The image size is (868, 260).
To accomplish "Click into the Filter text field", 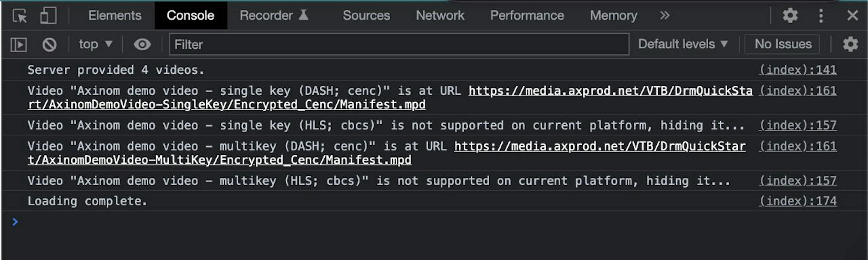I will [399, 44].
